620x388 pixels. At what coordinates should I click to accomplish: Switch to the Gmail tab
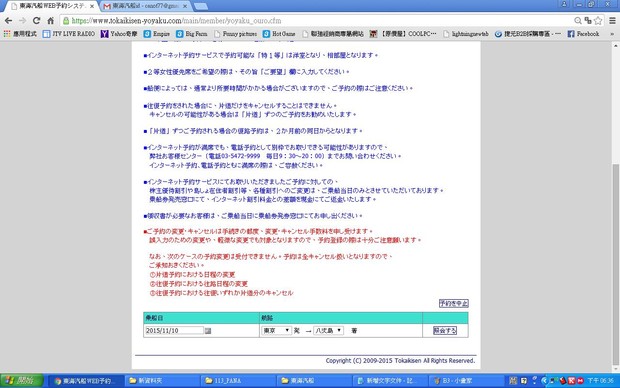coord(145,6)
